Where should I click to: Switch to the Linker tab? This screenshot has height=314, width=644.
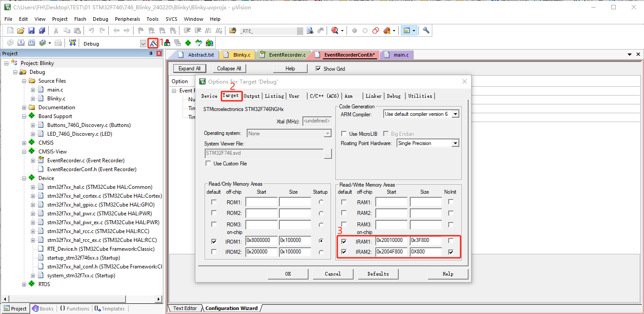point(373,96)
